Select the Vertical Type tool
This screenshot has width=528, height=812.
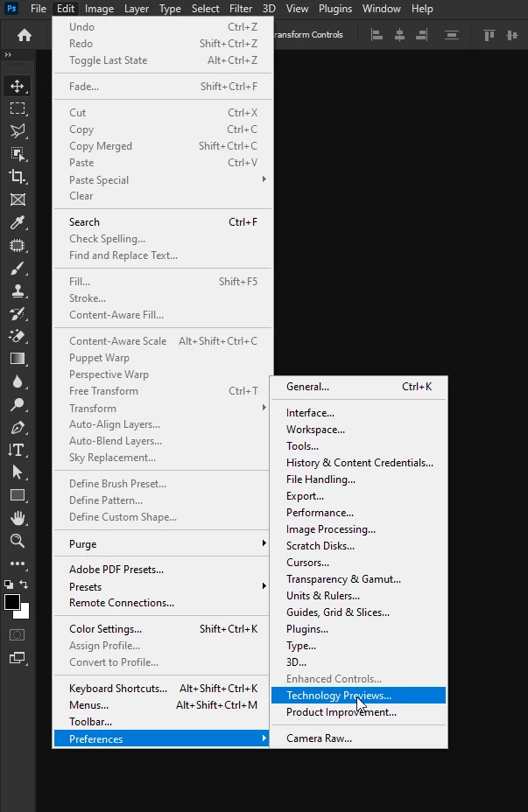[18, 450]
